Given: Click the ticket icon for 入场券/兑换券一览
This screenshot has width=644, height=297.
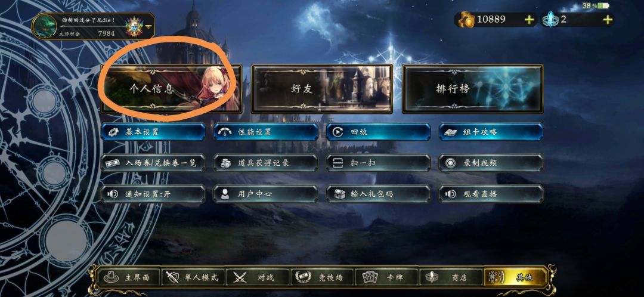Looking at the screenshot, I should coord(113,163).
